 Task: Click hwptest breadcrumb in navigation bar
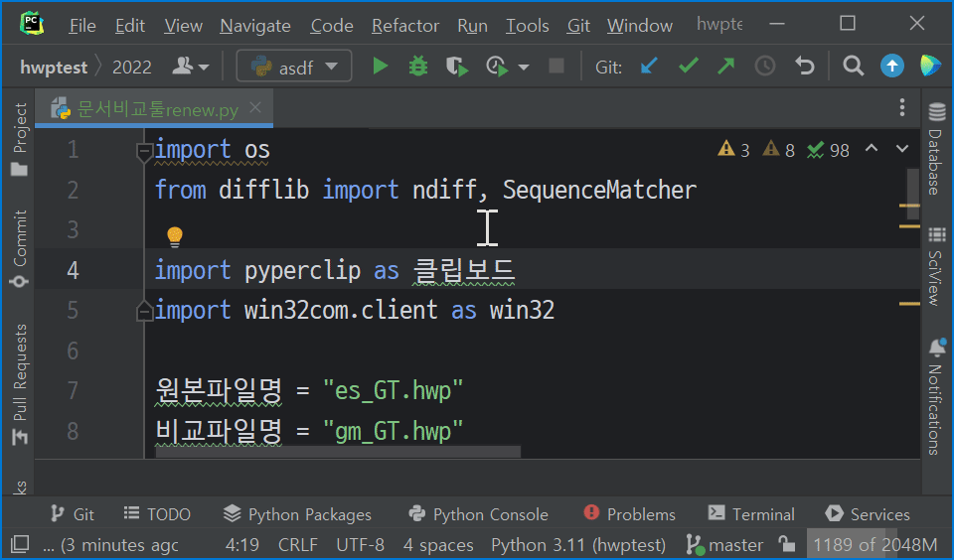tap(54, 67)
